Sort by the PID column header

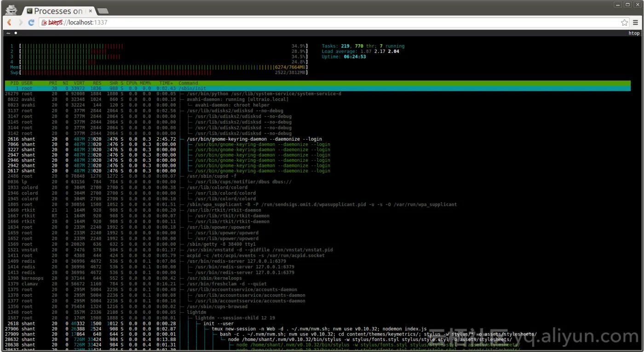pyautogui.click(x=14, y=83)
